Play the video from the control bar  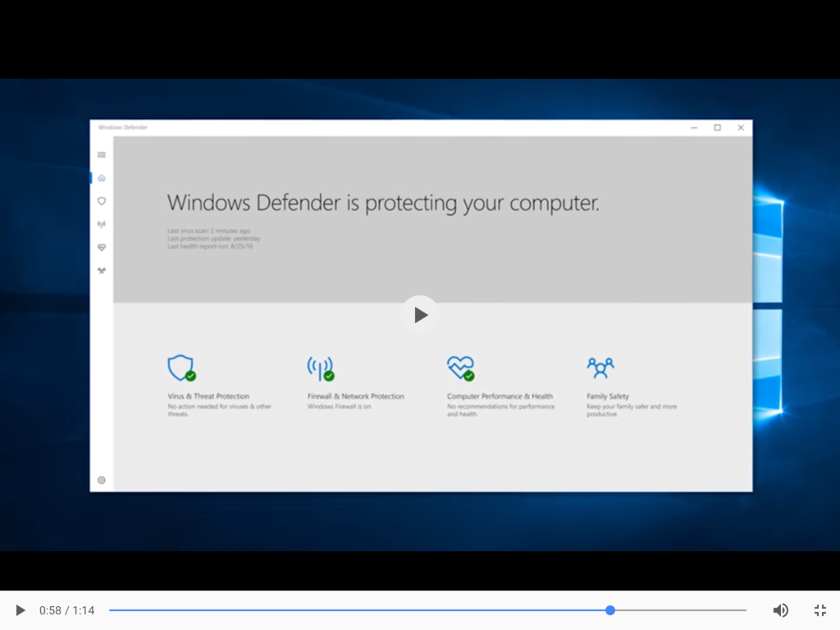[x=20, y=610]
